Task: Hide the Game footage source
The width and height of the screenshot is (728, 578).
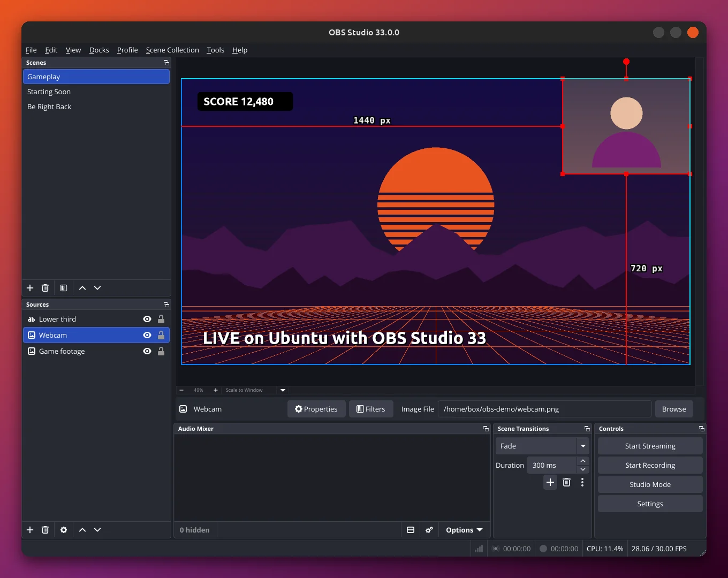Action: coord(147,351)
